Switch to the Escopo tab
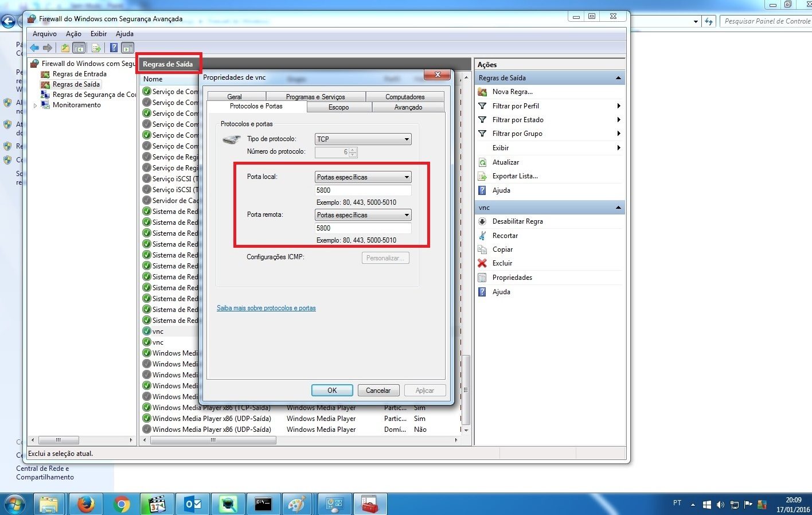 339,107
